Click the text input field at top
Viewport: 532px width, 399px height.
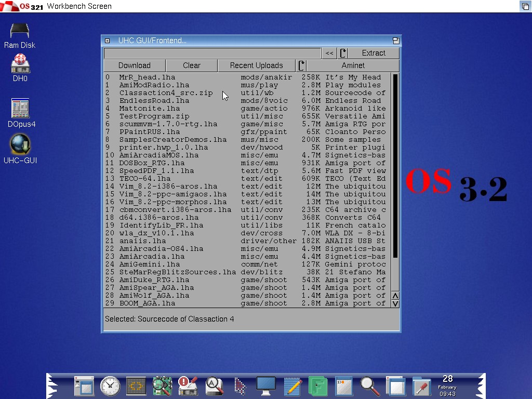coord(212,53)
